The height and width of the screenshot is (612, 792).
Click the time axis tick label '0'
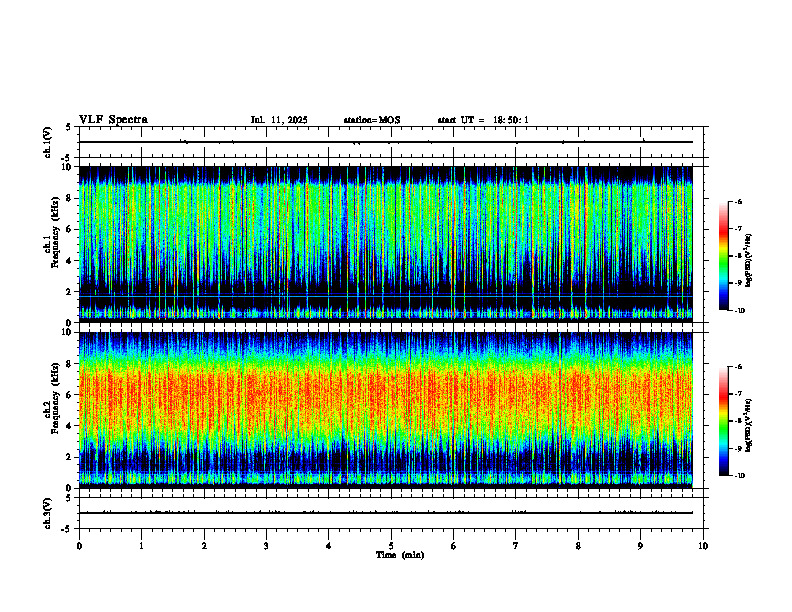click(79, 546)
